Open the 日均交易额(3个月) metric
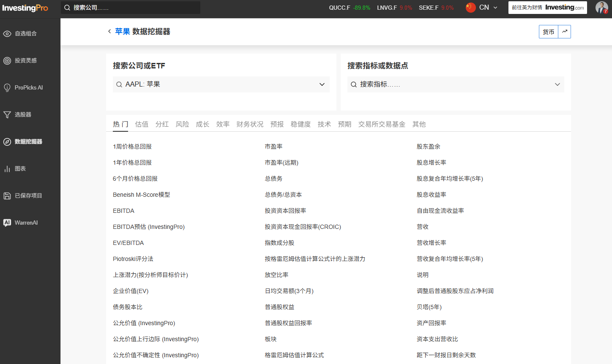The image size is (612, 364). [289, 291]
